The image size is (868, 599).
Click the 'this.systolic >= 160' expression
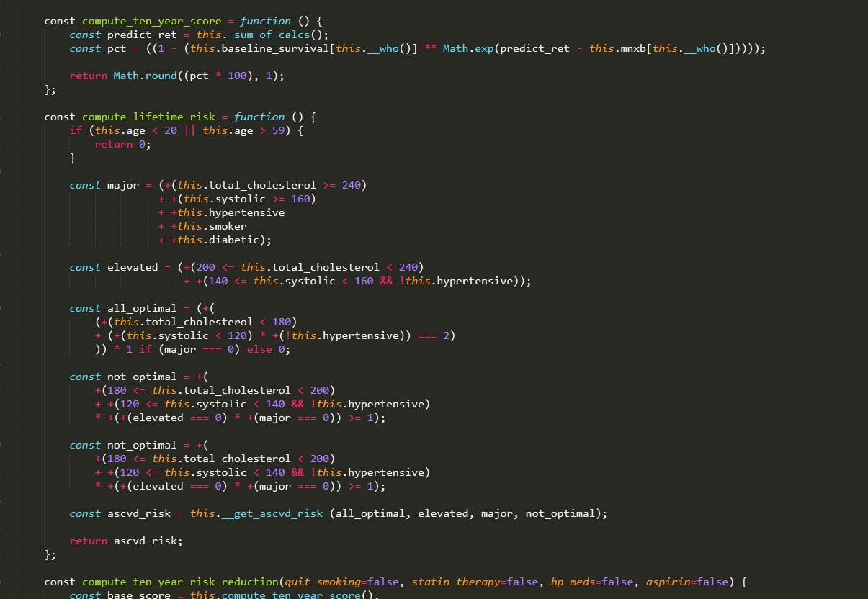(246, 199)
